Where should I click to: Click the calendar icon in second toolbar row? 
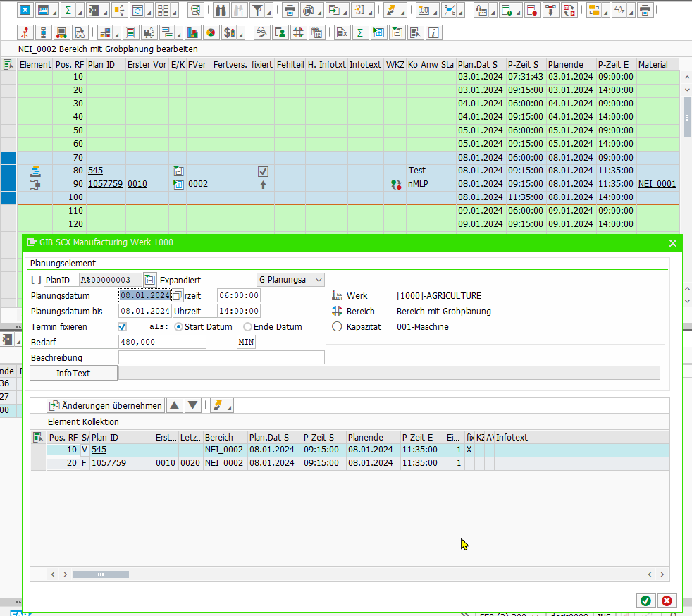click(316, 33)
